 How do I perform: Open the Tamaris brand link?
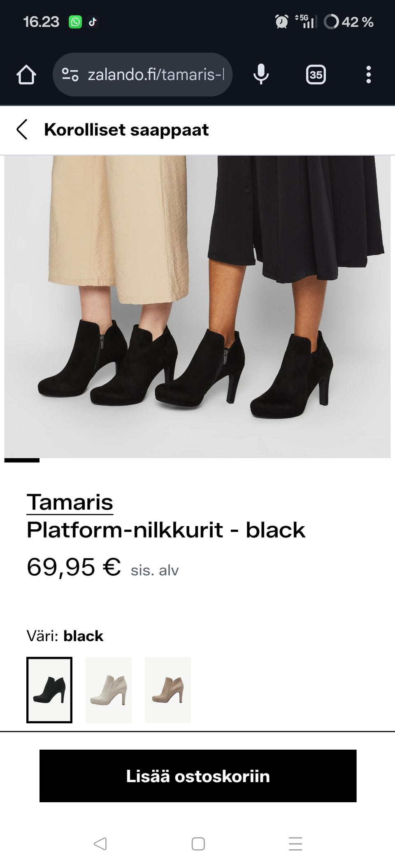(x=70, y=502)
